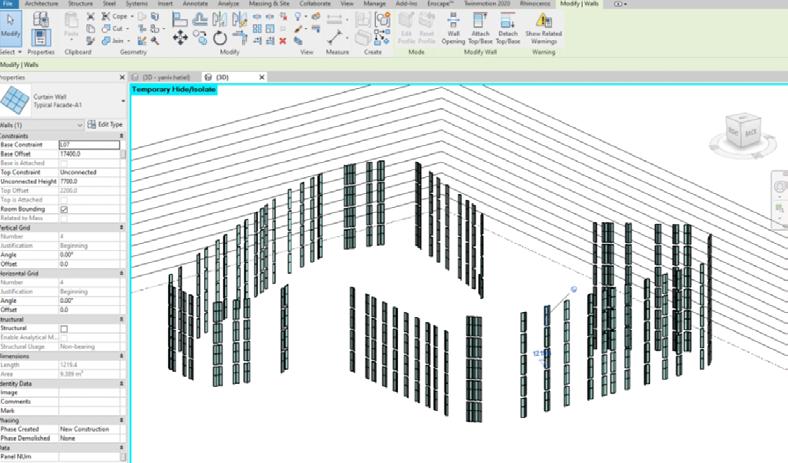Click the Related to Mass checkbox

[x=64, y=218]
